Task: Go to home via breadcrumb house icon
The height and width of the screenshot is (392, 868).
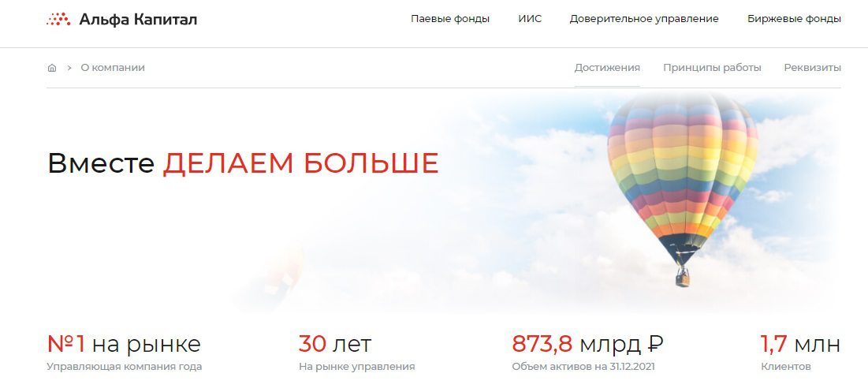Action: (x=52, y=68)
